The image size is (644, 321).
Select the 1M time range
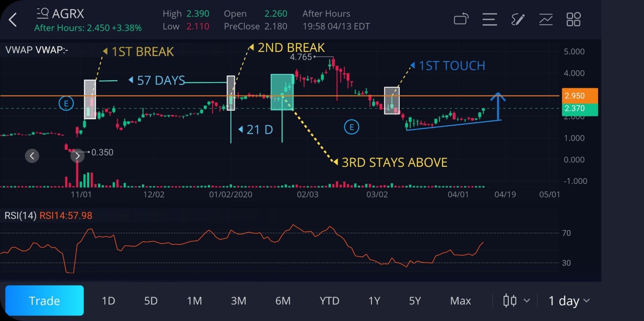194,301
